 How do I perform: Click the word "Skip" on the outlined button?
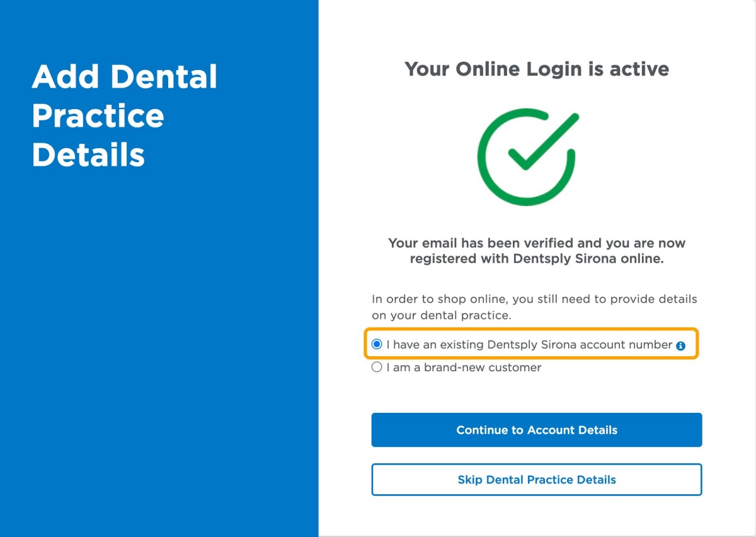click(x=469, y=480)
